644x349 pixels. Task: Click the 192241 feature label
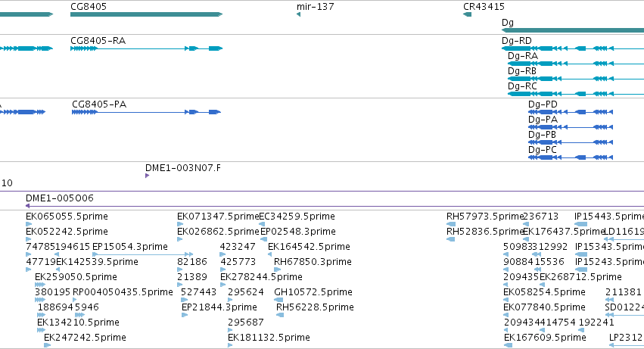tap(596, 323)
